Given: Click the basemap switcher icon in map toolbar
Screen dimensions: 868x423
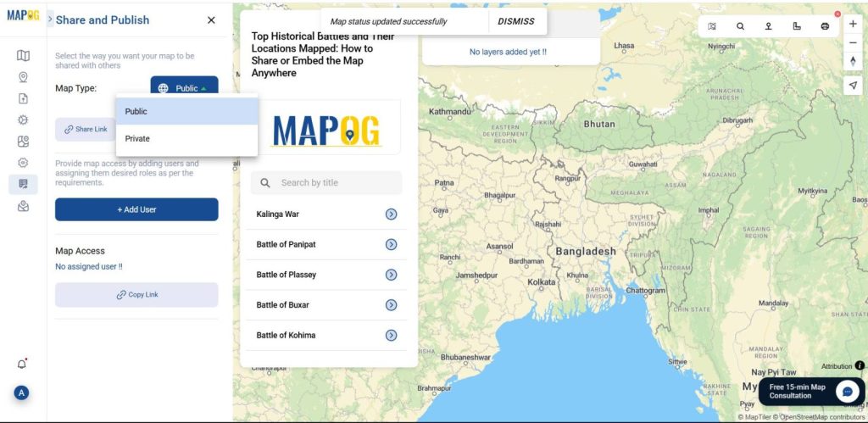Looking at the screenshot, I should (712, 26).
